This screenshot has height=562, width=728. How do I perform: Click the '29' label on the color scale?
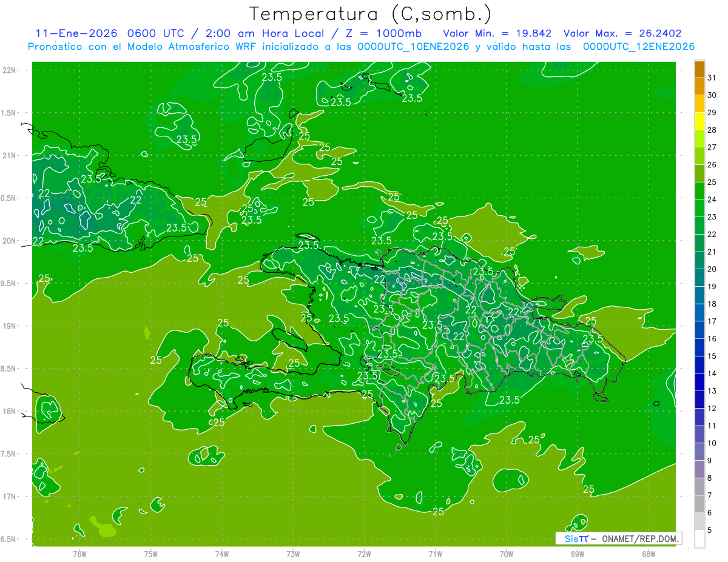click(712, 113)
